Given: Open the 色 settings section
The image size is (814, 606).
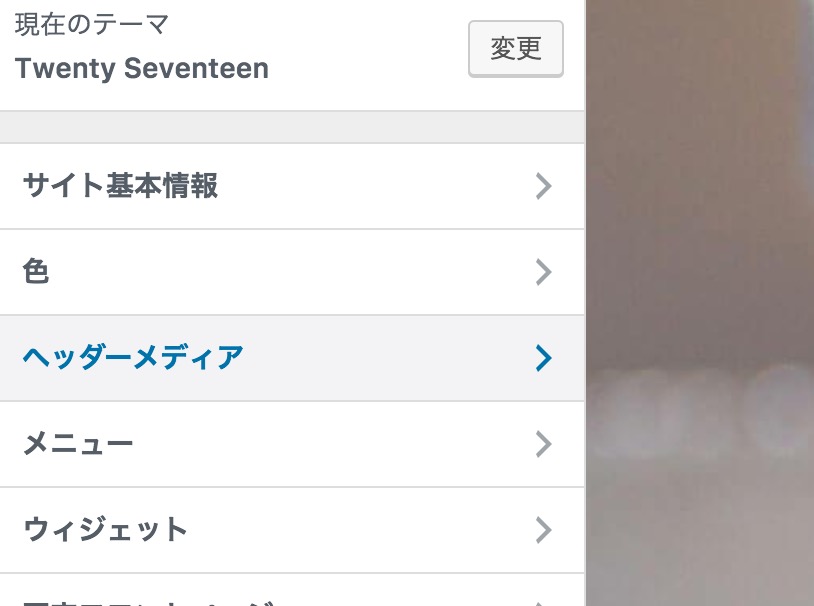Looking at the screenshot, I should [x=292, y=272].
